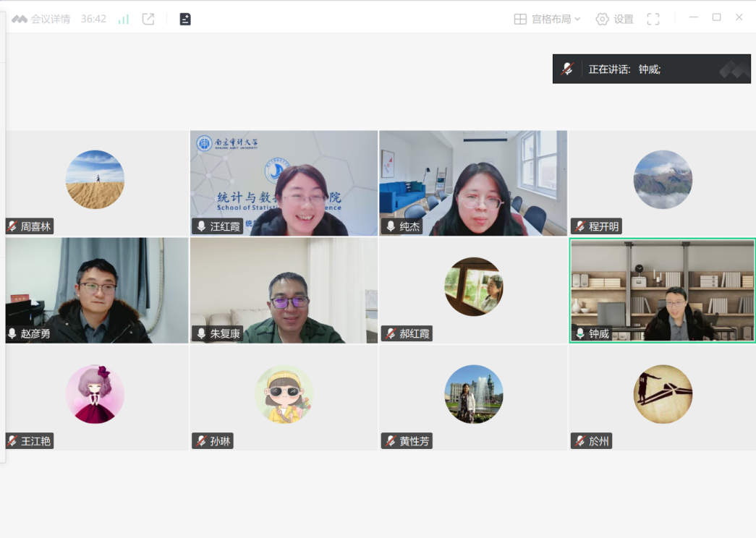Open the meeting notes document icon
The width and height of the screenshot is (756, 538).
(x=185, y=20)
